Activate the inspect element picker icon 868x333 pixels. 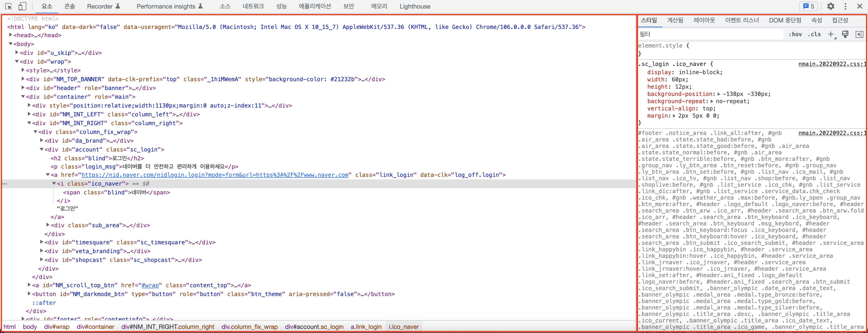pyautogui.click(x=9, y=6)
